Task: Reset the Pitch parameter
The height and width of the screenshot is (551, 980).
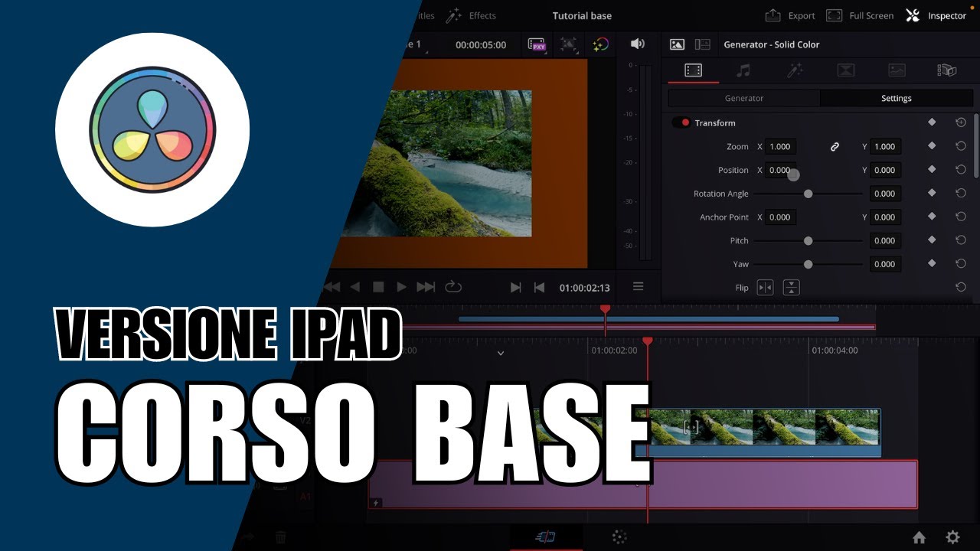Action: (960, 240)
